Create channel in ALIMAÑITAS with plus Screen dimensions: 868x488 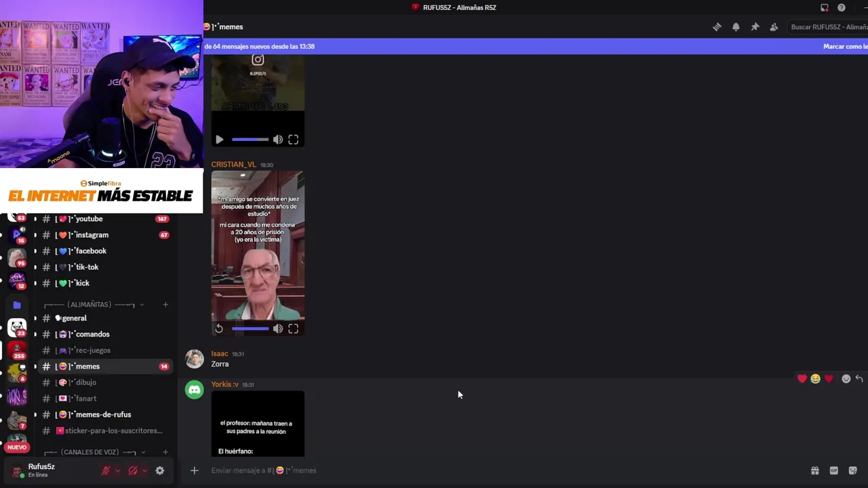[165, 305]
